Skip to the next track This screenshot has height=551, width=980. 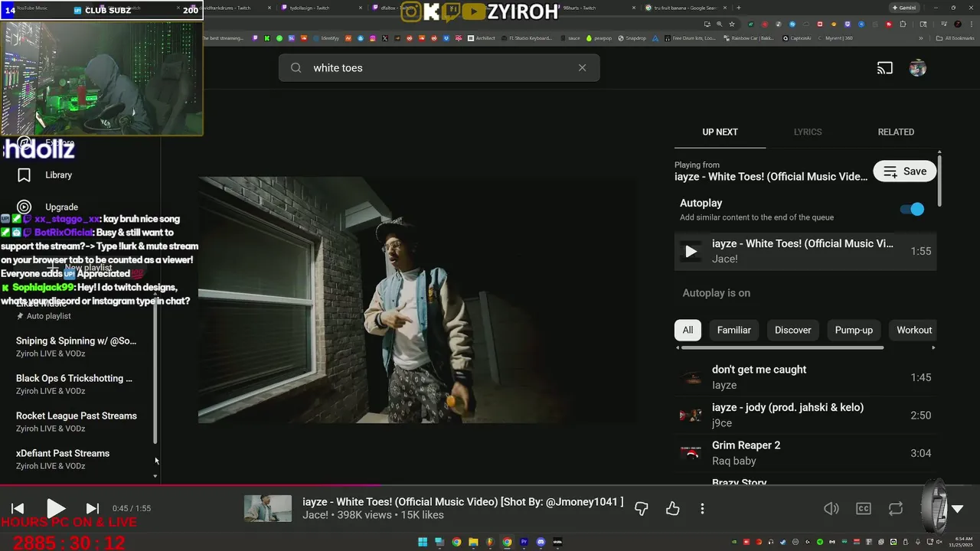(92, 508)
